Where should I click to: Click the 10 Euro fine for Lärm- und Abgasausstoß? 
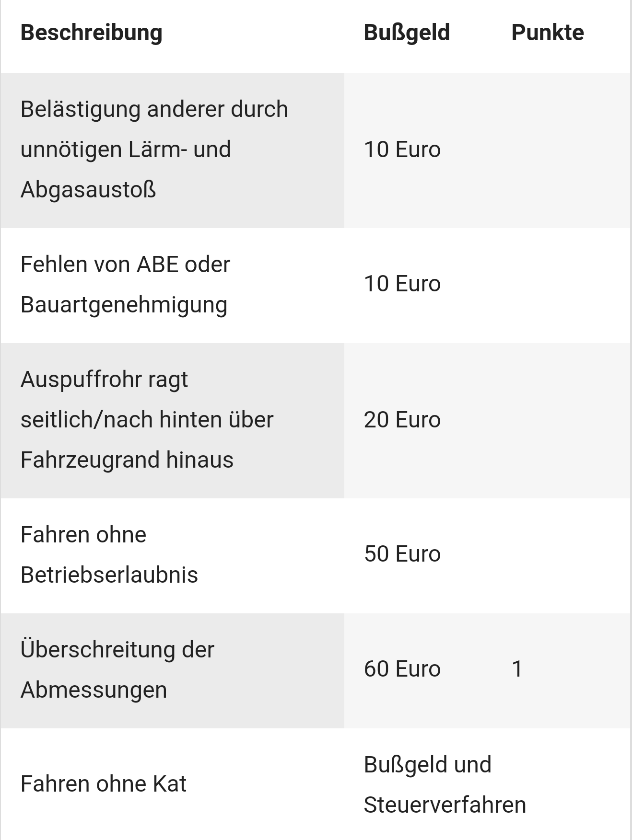coord(402,150)
